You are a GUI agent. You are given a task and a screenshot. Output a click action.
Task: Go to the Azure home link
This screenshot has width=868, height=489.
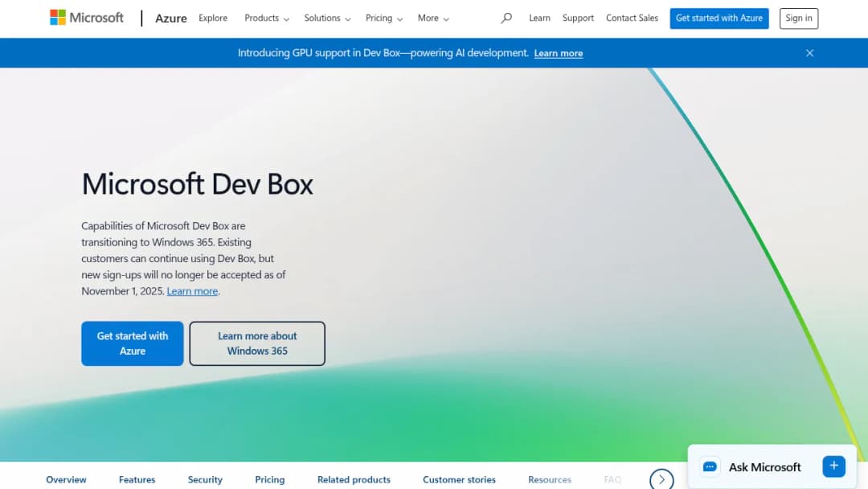click(x=170, y=18)
